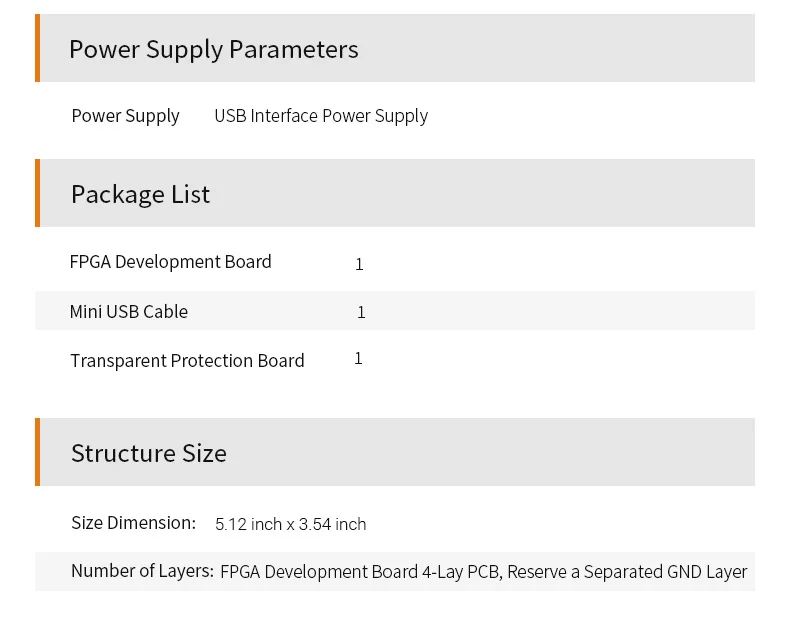
Task: Click the Power Supply Parameters heading
Action: 213,49
